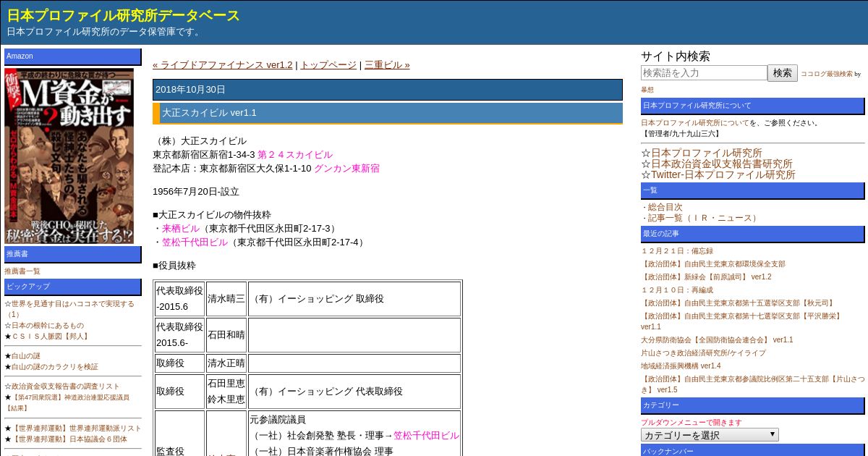Open 日本プロファイル研究所について link
Viewport: 868px width, 456px height.
pyautogui.click(x=695, y=123)
